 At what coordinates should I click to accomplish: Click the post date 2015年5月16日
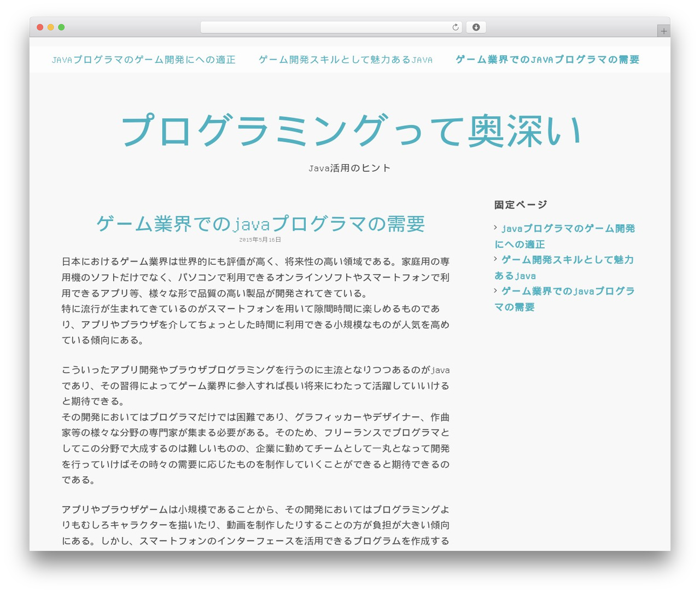[x=260, y=240]
